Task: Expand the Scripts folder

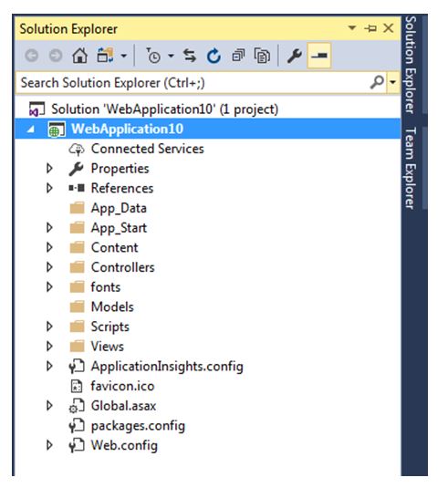Action: click(x=49, y=327)
